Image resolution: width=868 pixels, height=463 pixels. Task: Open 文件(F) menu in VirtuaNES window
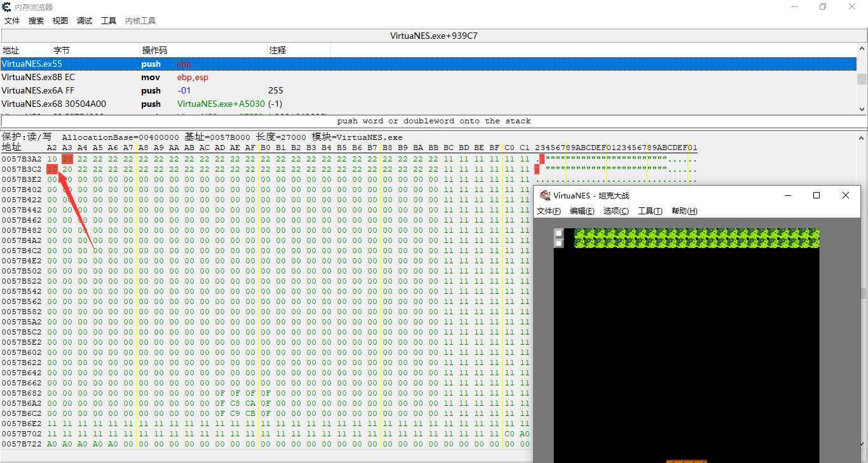[549, 211]
